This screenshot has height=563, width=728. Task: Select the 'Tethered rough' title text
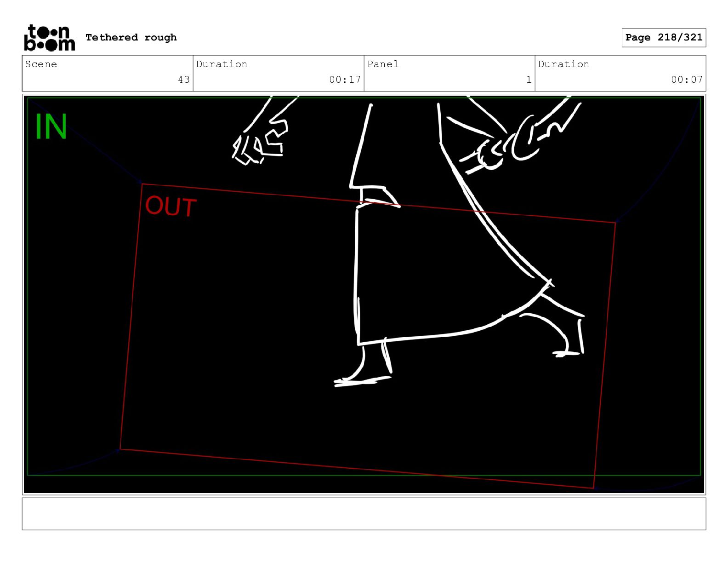point(131,37)
